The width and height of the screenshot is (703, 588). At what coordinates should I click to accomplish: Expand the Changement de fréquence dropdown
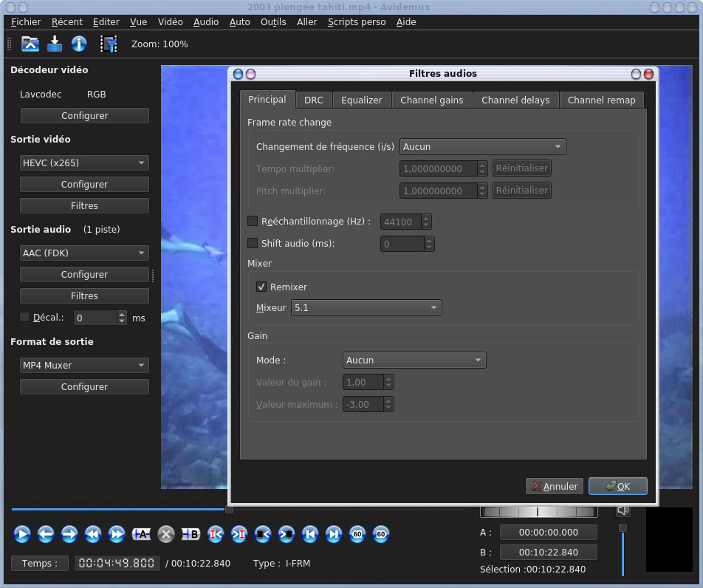tap(482, 147)
